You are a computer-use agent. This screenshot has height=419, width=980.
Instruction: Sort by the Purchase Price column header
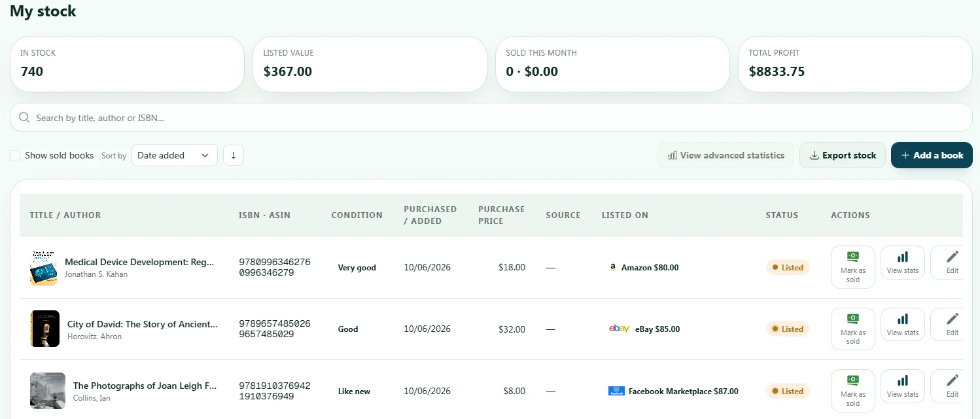(501, 215)
